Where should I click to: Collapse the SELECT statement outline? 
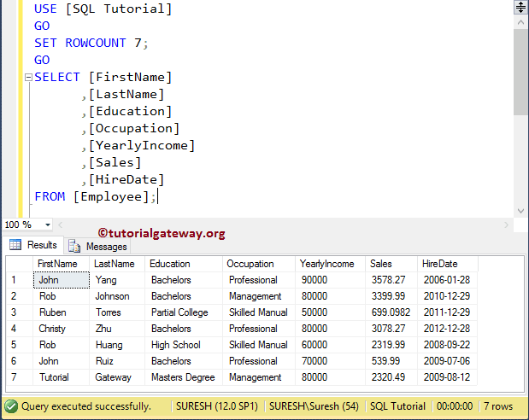coord(28,78)
